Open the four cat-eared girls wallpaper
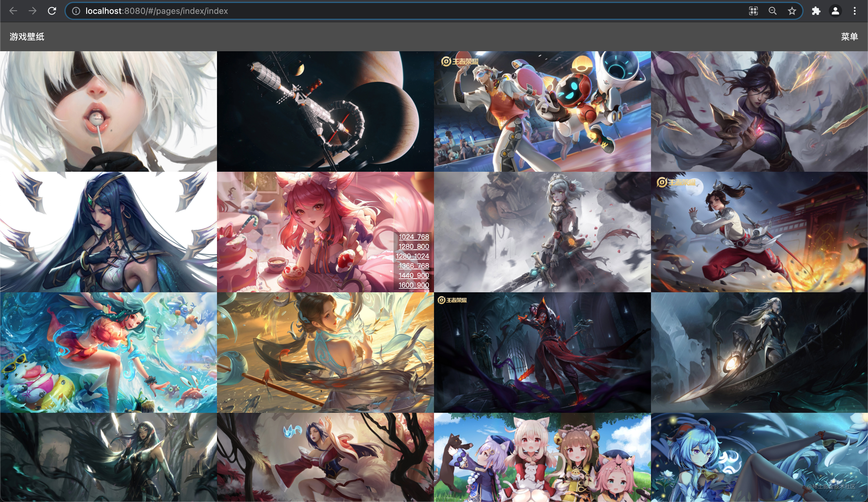 click(x=542, y=457)
